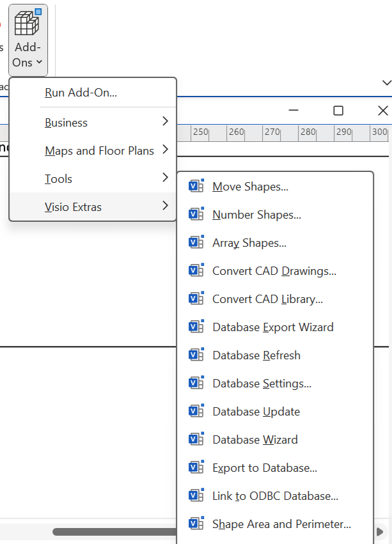Expand the Maps and Floor Plans arrow
The width and height of the screenshot is (392, 544).
(x=165, y=149)
